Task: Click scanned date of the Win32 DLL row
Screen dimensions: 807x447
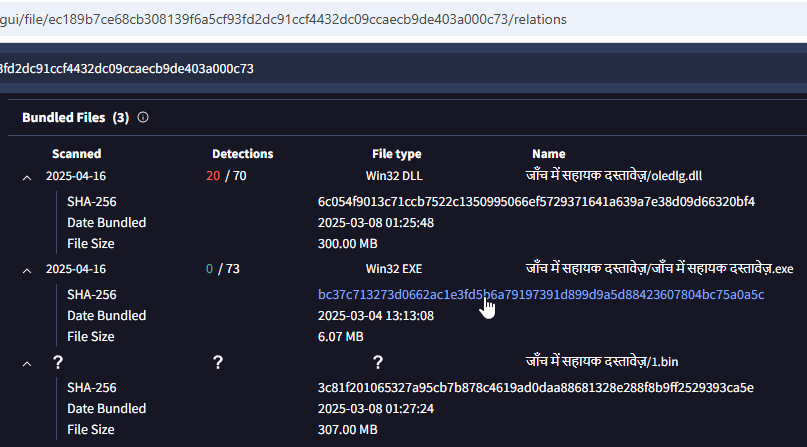Action: point(76,175)
